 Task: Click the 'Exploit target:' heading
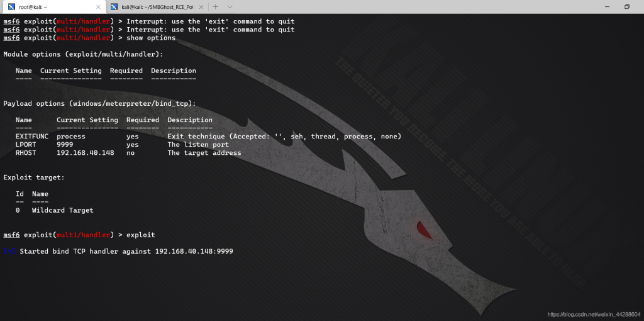(34, 177)
